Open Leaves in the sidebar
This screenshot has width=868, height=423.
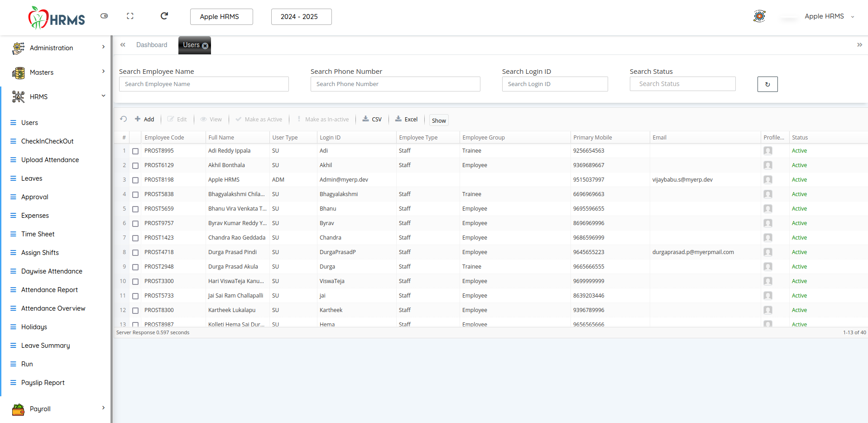click(32, 178)
